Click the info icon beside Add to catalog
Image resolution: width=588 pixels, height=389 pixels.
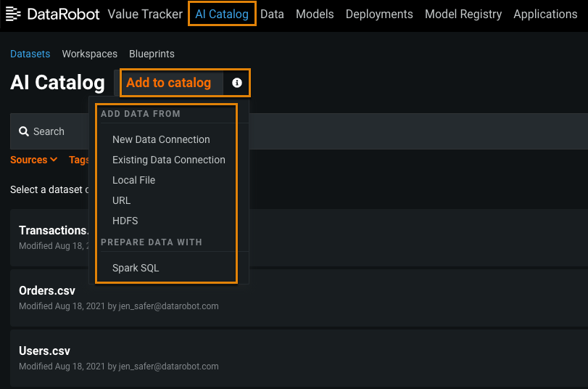click(x=237, y=83)
